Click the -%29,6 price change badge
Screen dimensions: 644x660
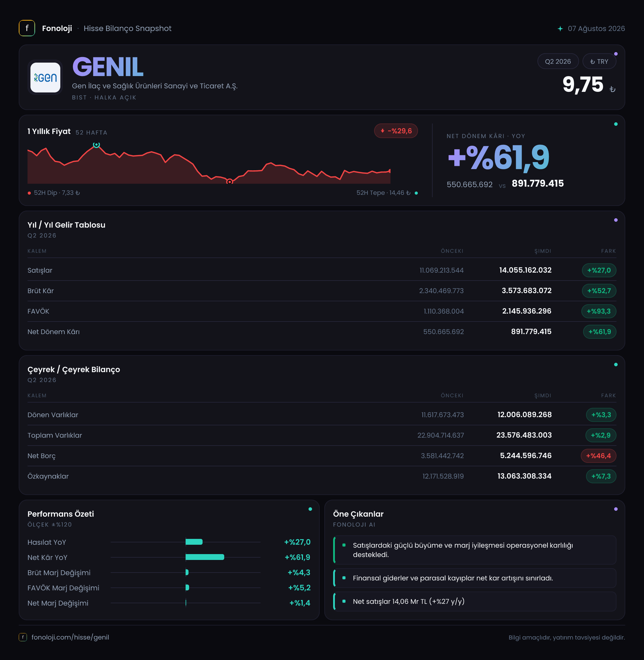(396, 131)
